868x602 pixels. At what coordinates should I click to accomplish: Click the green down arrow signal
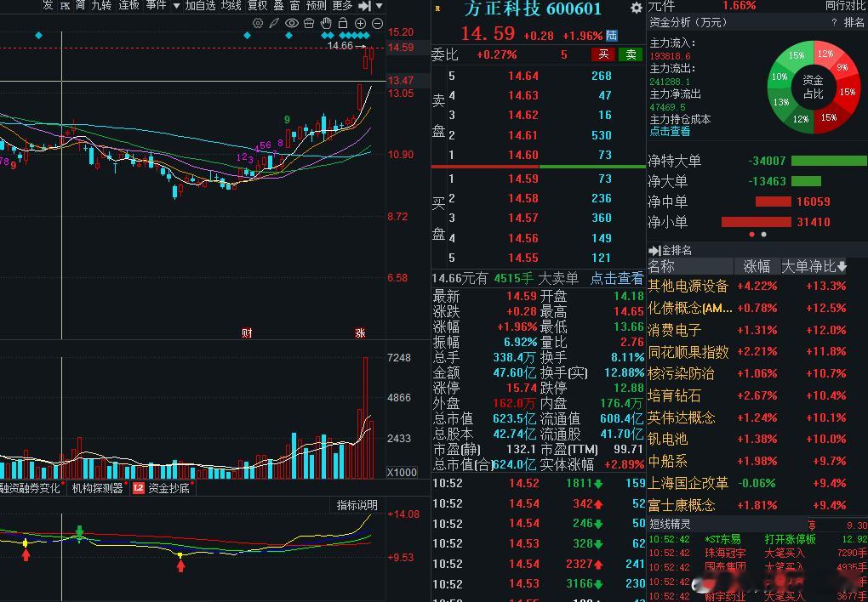pos(80,533)
